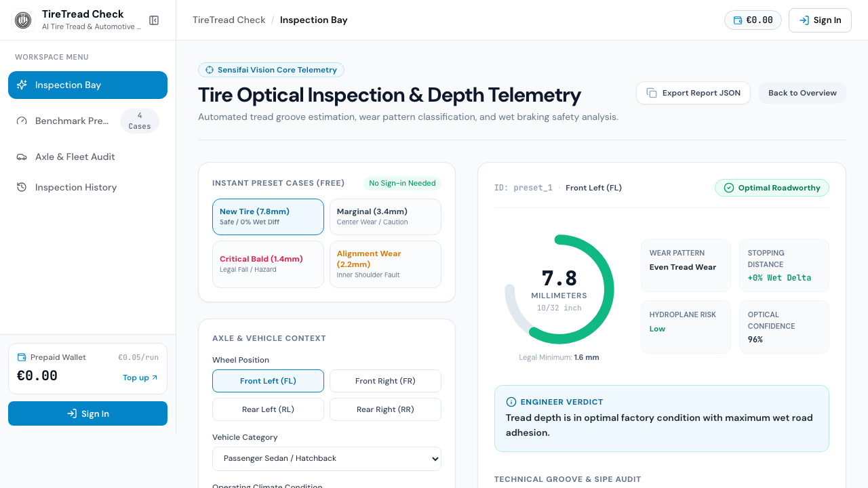Choose the New Tire (7.8mm) preset
The image size is (868, 488).
click(268, 217)
